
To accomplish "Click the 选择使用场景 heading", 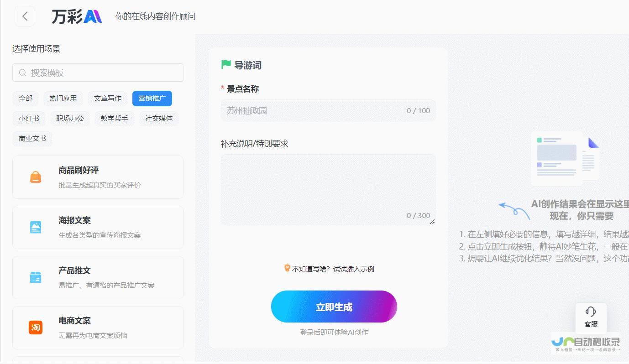I will [x=37, y=49].
